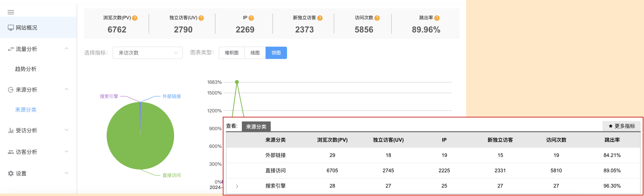Click the 新独立访客 column header

point(500,140)
